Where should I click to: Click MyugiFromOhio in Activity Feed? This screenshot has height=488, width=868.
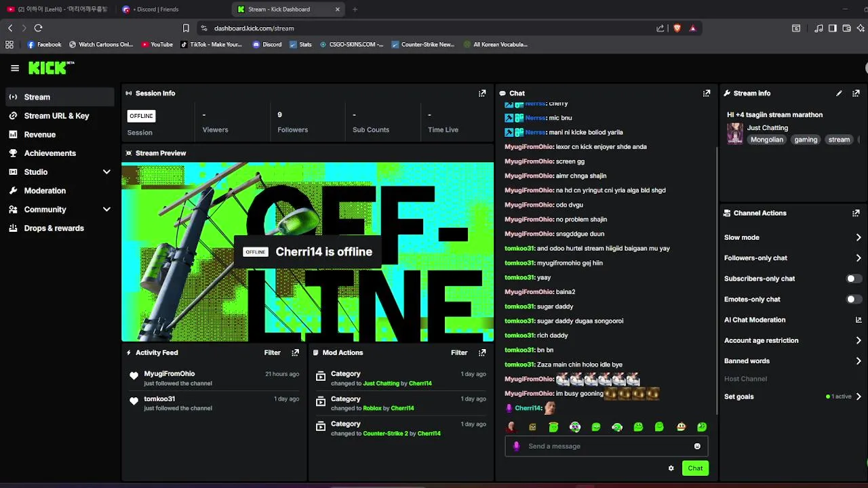click(x=169, y=374)
